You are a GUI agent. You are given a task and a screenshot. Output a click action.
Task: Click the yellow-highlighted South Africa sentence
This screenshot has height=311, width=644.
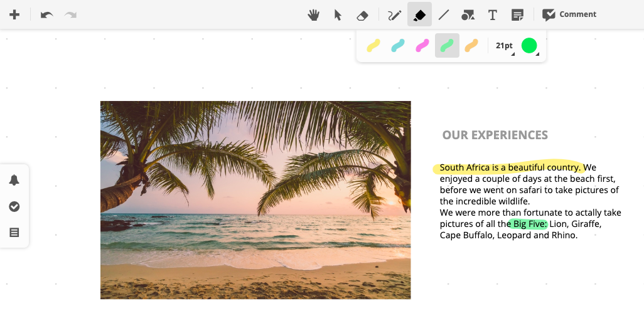pos(510,167)
